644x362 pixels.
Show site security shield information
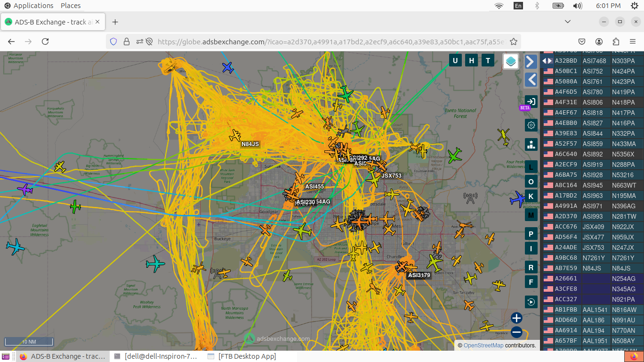(x=113, y=41)
